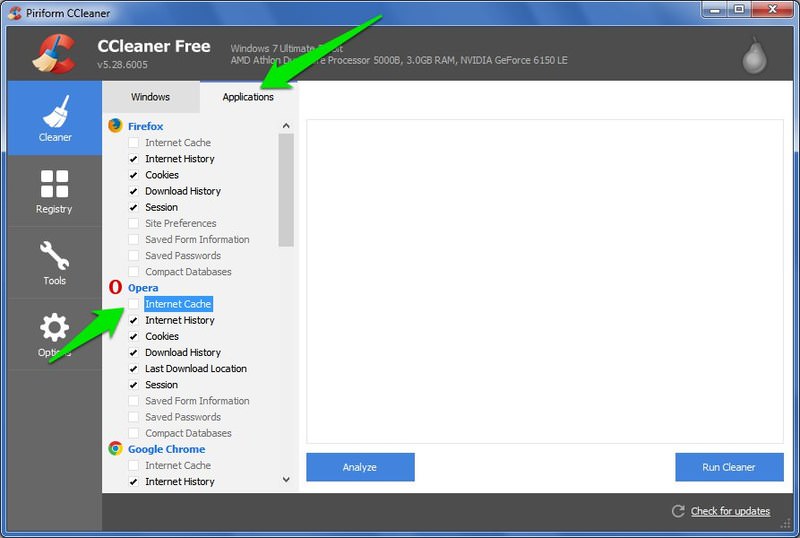Open the Registry section
Viewport: 800px width, 538px height.
tap(55, 191)
